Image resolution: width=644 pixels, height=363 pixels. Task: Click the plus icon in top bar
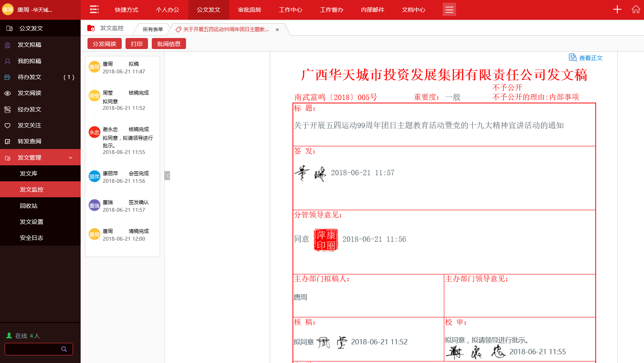coord(617,10)
